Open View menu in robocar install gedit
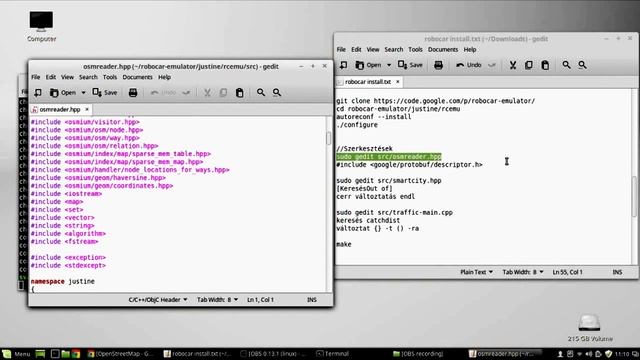The height and width of the screenshot is (360, 640). coord(373,49)
